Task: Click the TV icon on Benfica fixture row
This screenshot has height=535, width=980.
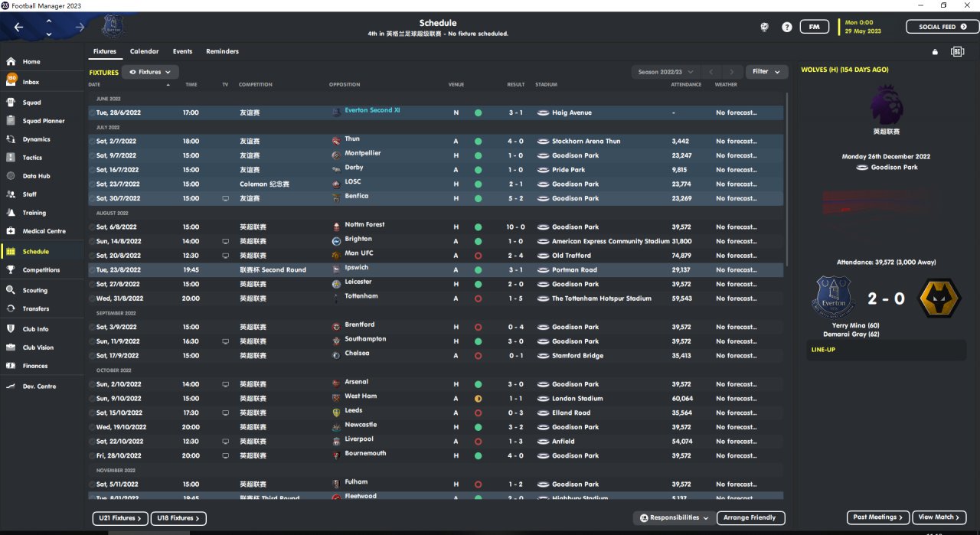Action: 225,198
